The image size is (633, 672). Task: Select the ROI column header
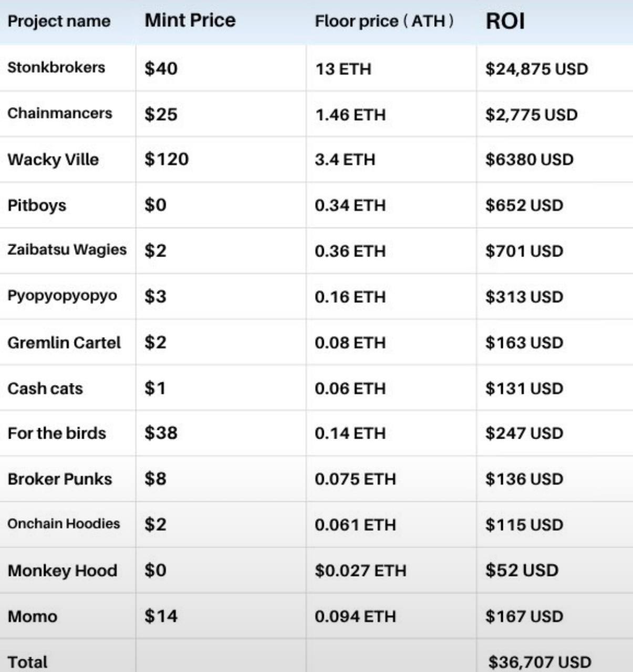pyautogui.click(x=505, y=21)
